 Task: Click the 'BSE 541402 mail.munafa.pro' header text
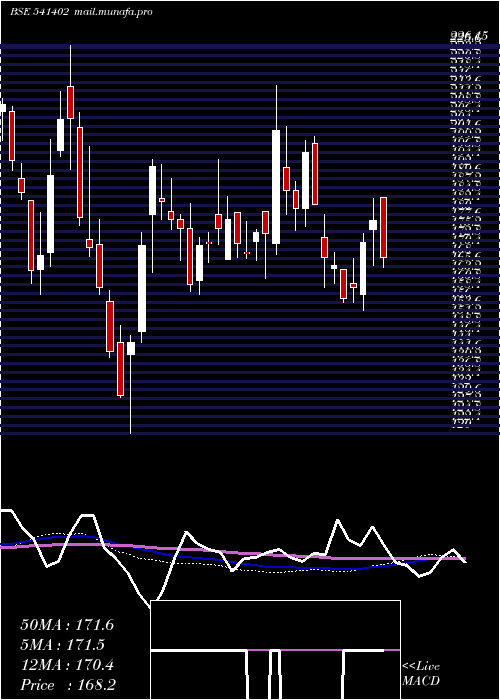[x=81, y=12]
